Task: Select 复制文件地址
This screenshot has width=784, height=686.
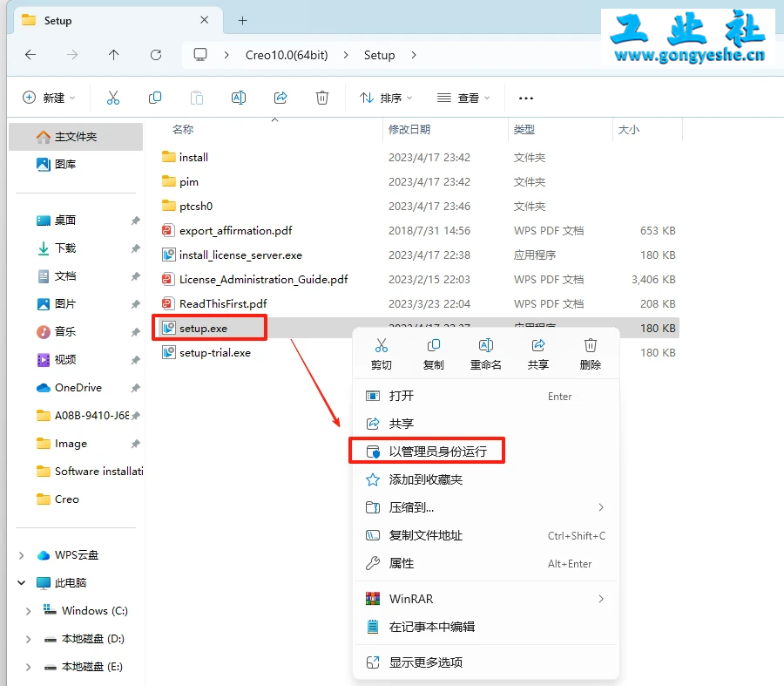Action: click(486, 535)
